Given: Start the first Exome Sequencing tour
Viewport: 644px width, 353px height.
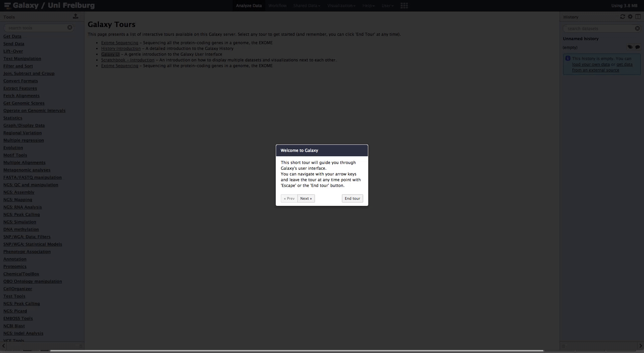Looking at the screenshot, I should (x=119, y=43).
